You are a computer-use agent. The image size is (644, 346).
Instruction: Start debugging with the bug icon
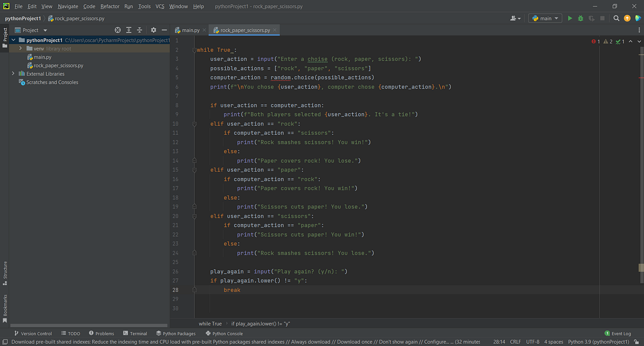(x=580, y=18)
